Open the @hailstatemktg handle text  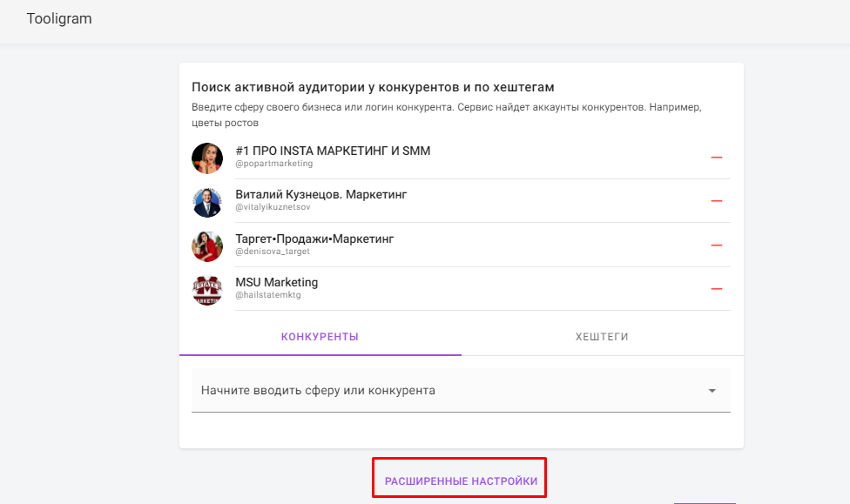click(x=267, y=295)
